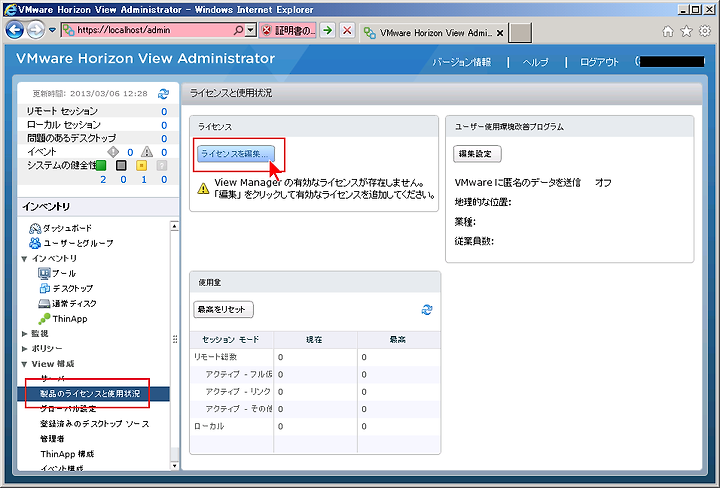The image size is (720, 488).
Task: Click the yellow system health square
Action: coord(141,165)
